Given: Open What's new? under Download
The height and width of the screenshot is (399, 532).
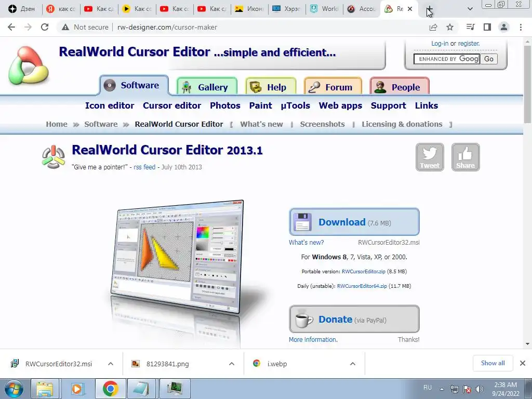Looking at the screenshot, I should click(306, 242).
